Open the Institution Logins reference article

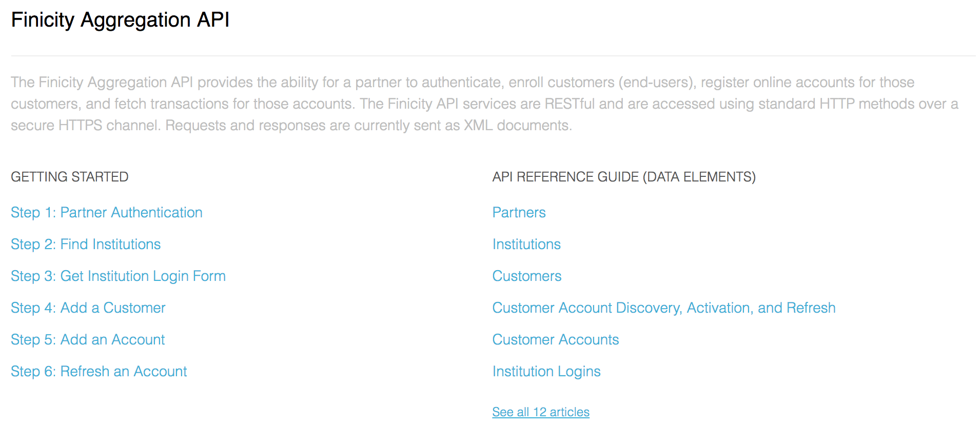[546, 372]
